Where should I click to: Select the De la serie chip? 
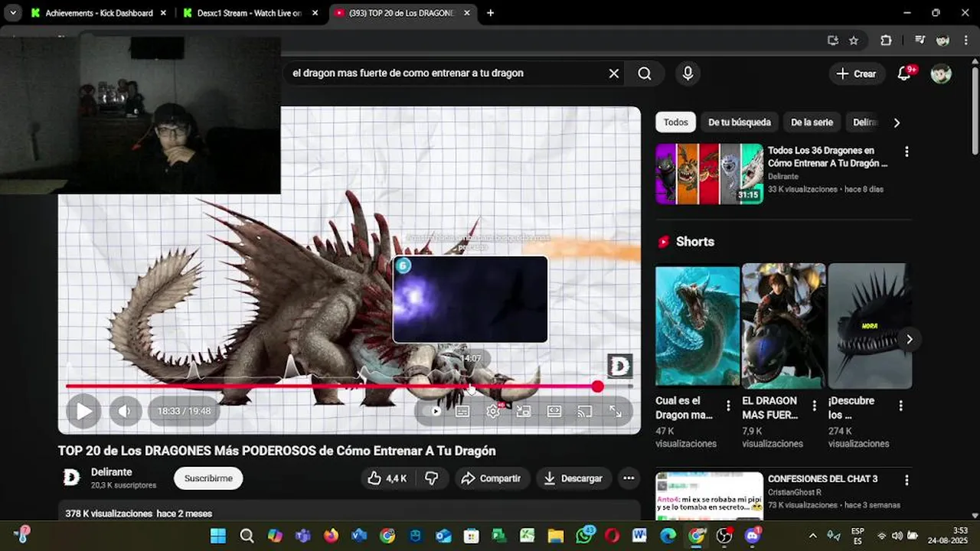(x=812, y=122)
